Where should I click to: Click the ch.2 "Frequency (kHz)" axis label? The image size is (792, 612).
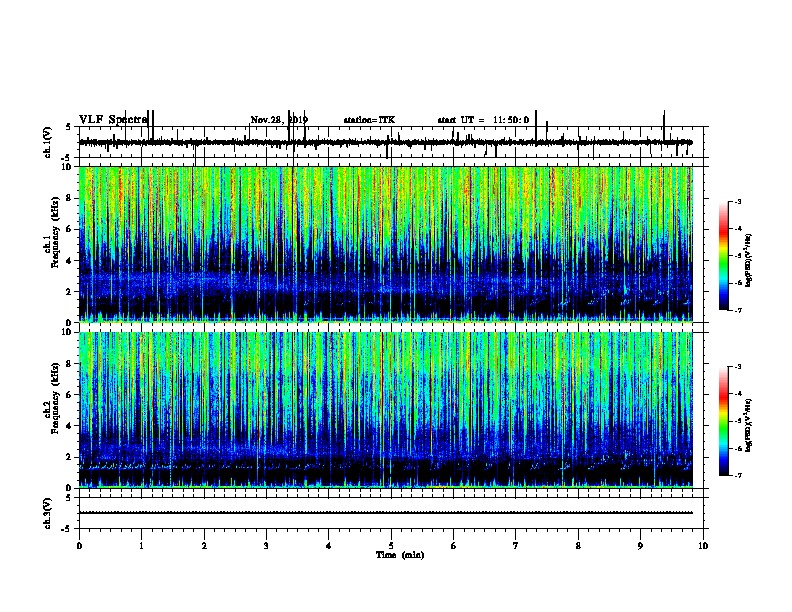55,398
